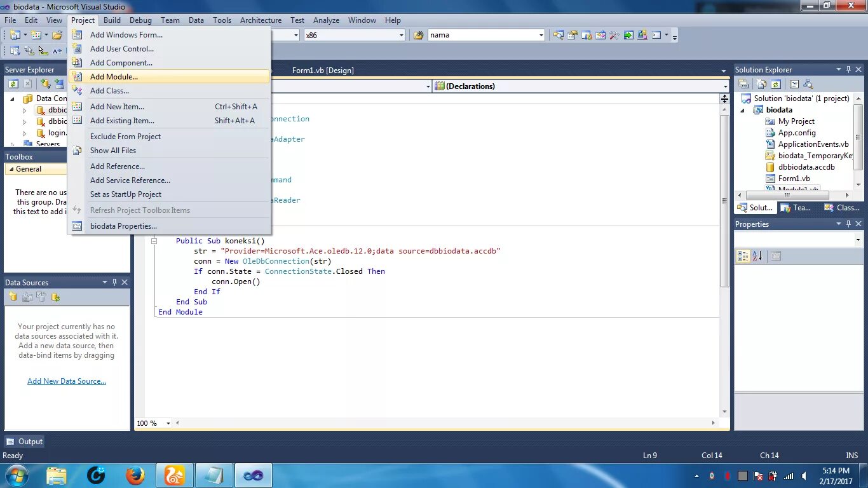
Task: Select the General toolbox group header
Action: [x=36, y=169]
